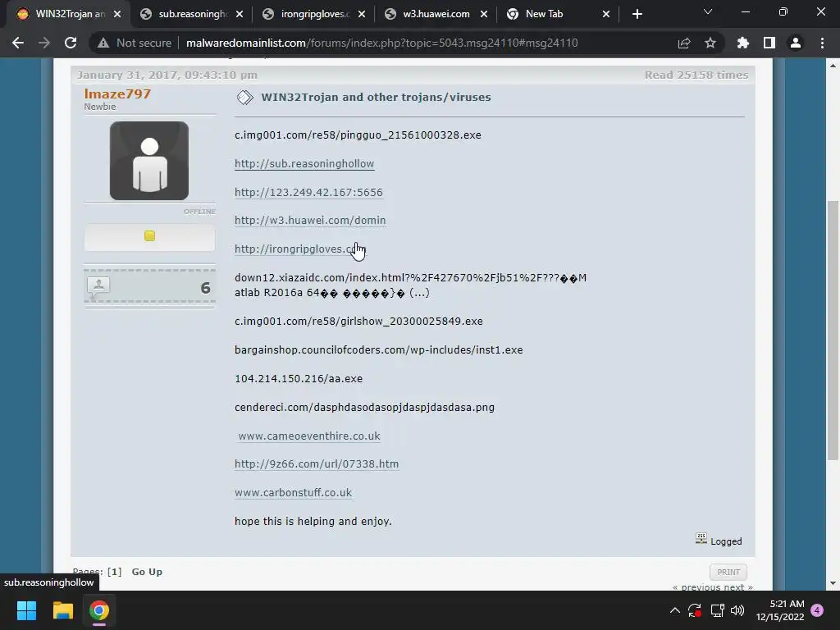The image size is (840, 630).
Task: Click the address bar URL field
Action: click(x=381, y=43)
